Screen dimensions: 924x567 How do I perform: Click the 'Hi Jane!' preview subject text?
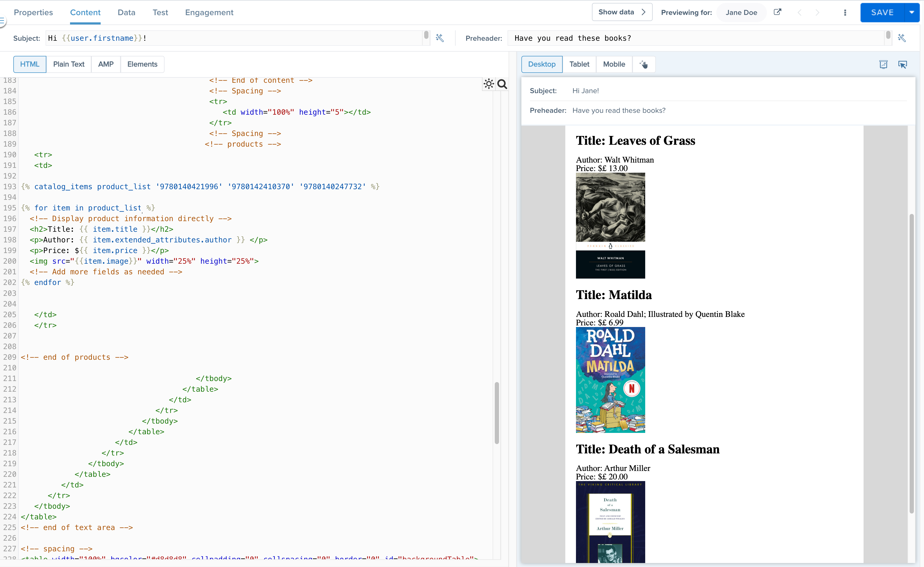pos(586,91)
